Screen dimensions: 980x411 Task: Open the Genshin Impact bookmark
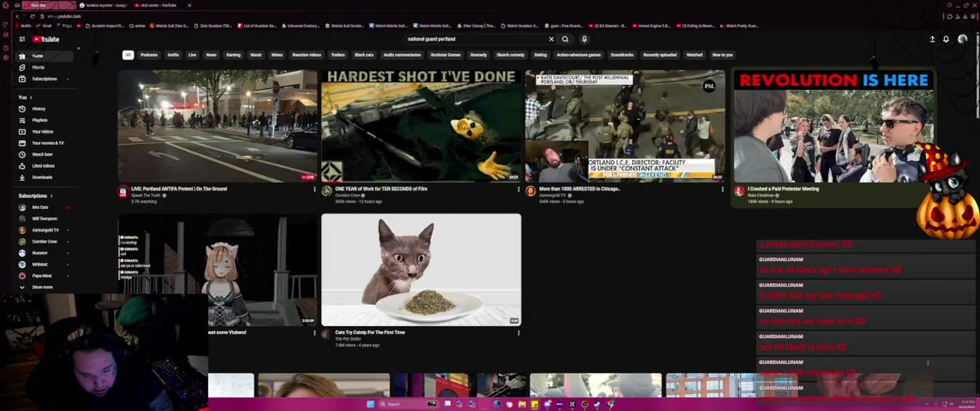[x=105, y=26]
